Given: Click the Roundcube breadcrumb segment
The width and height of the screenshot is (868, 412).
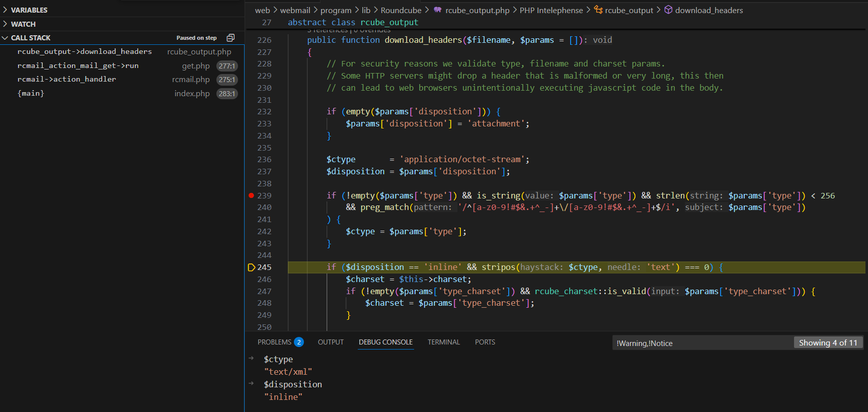Looking at the screenshot, I should point(401,10).
